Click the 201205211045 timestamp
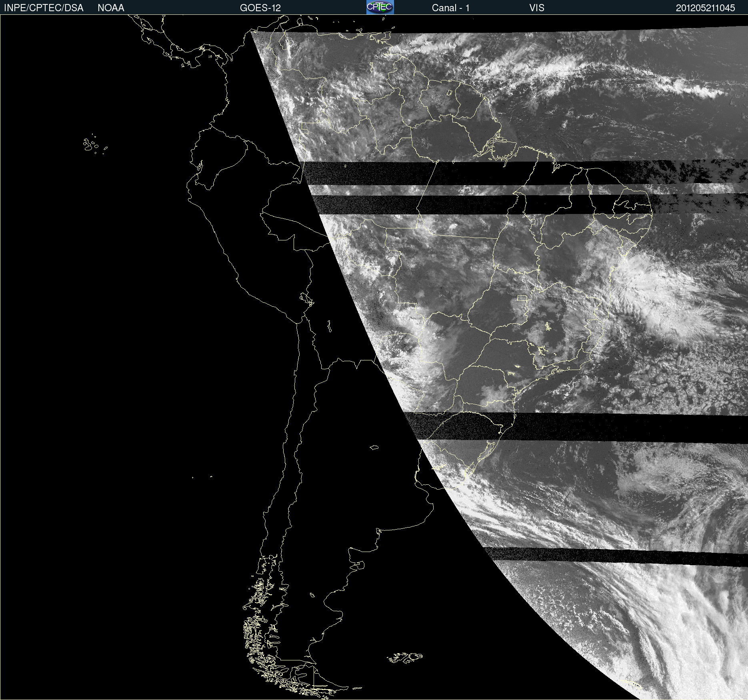The height and width of the screenshot is (700, 748). (706, 8)
